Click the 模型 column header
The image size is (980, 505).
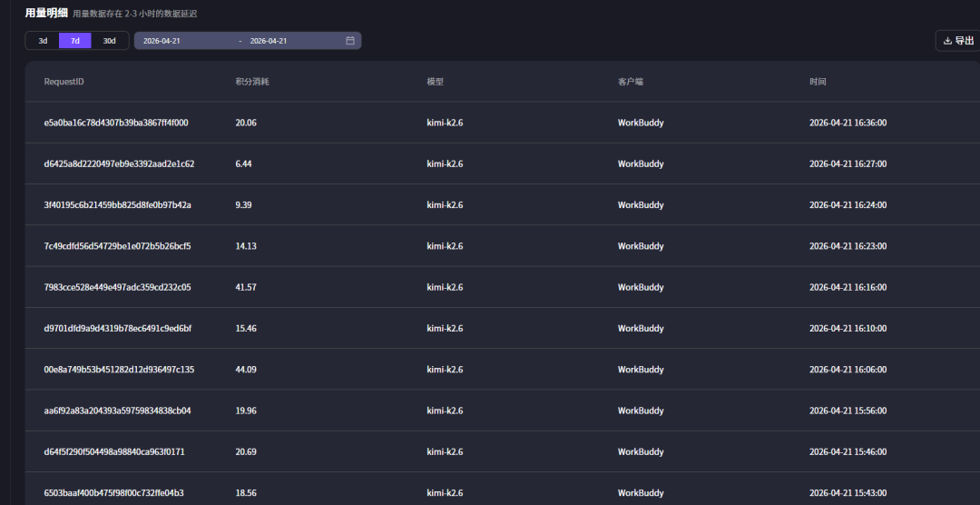435,82
